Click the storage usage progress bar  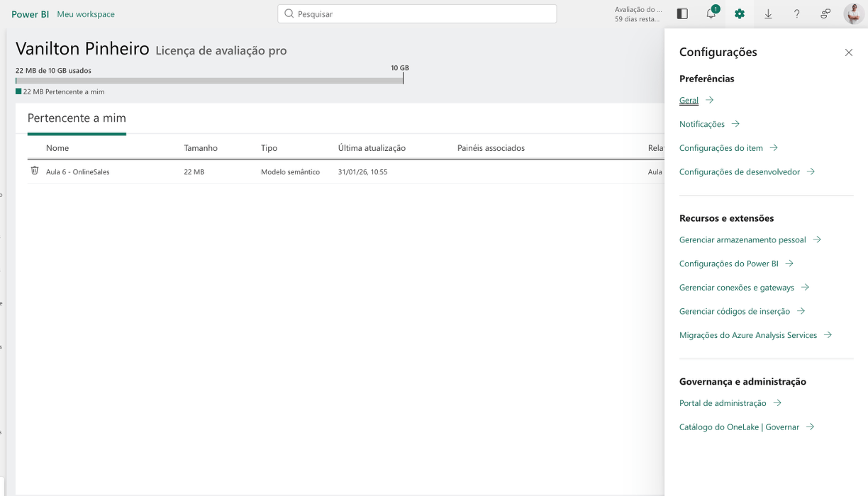click(209, 81)
